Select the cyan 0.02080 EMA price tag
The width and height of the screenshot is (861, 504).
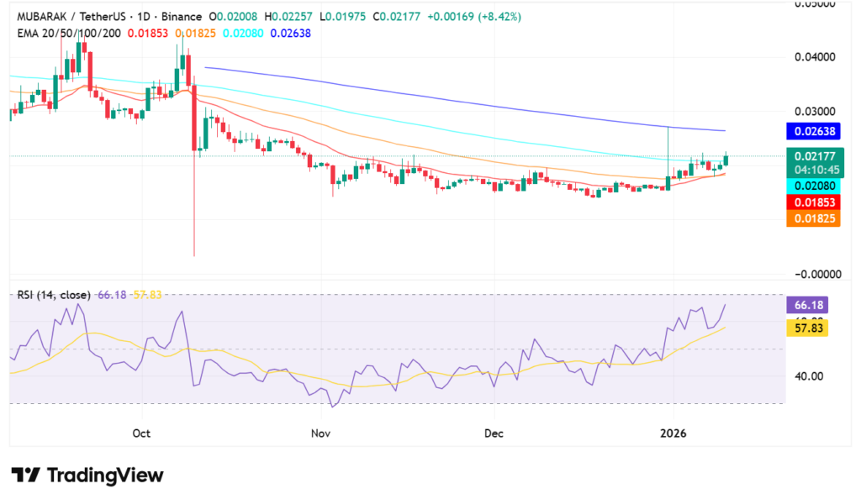coord(811,186)
